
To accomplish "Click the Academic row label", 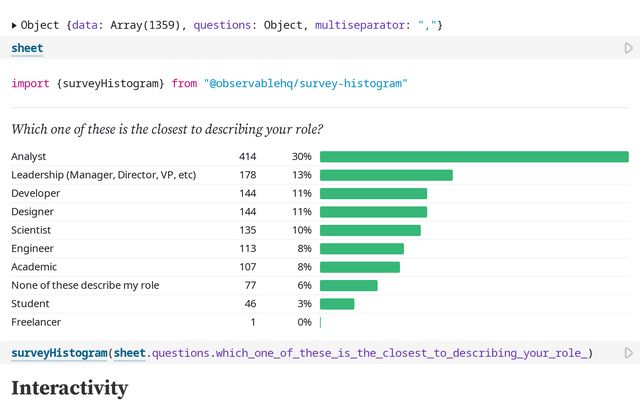I will (34, 267).
